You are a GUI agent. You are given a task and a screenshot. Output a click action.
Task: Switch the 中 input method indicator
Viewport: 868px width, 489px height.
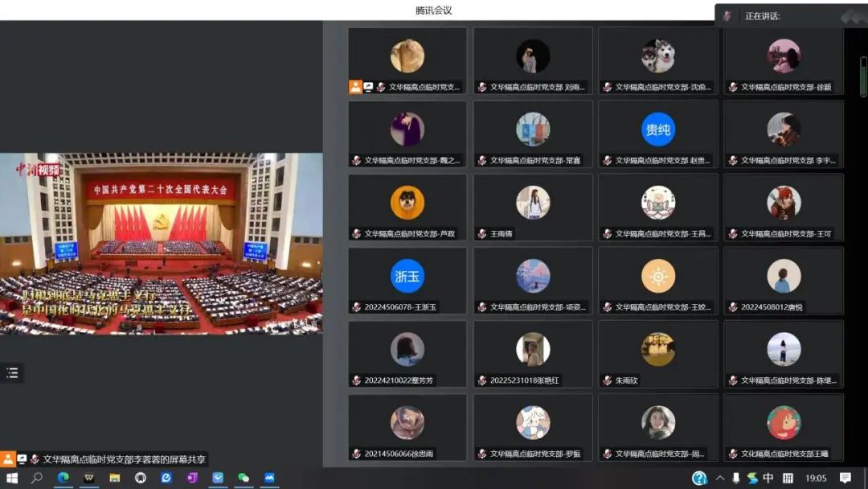[768, 478]
